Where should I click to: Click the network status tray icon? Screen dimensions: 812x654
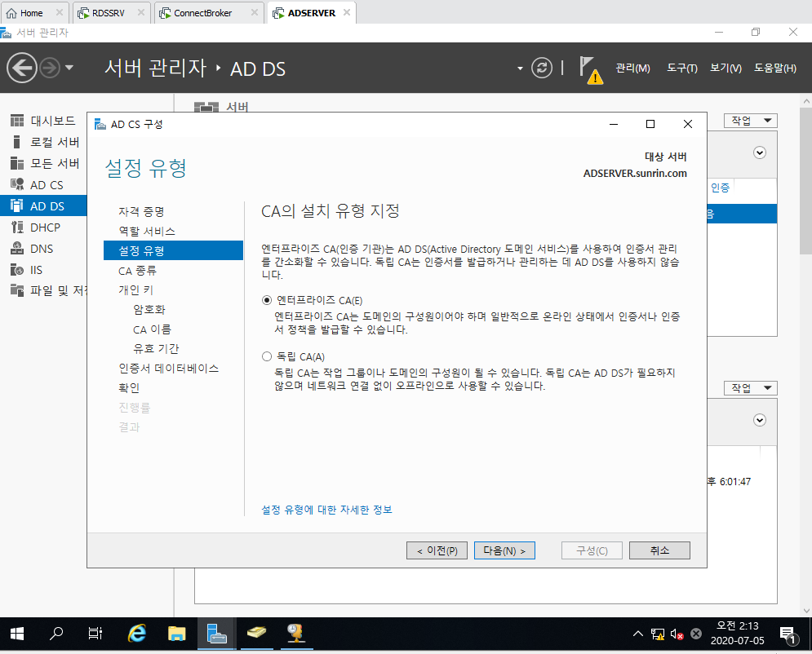point(658,634)
